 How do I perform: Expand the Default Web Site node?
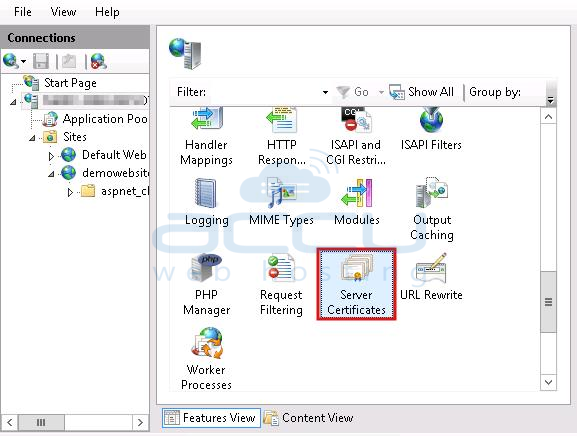pyautogui.click(x=51, y=156)
